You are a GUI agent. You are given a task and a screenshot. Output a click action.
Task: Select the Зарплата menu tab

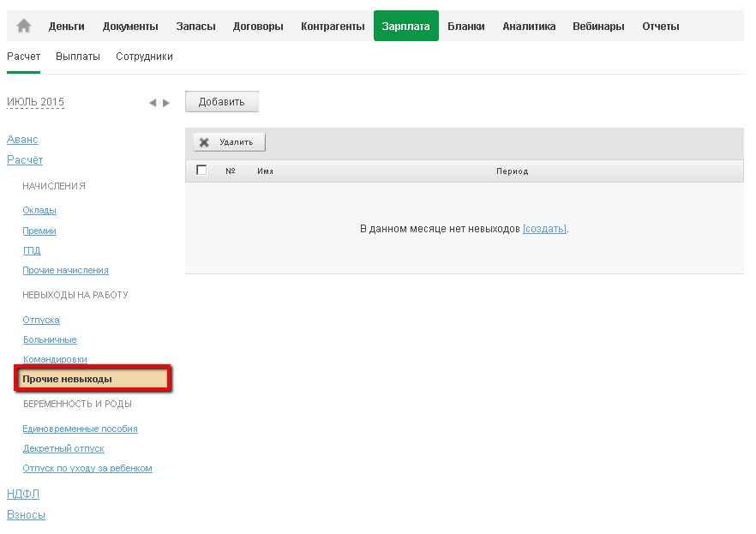(x=406, y=26)
